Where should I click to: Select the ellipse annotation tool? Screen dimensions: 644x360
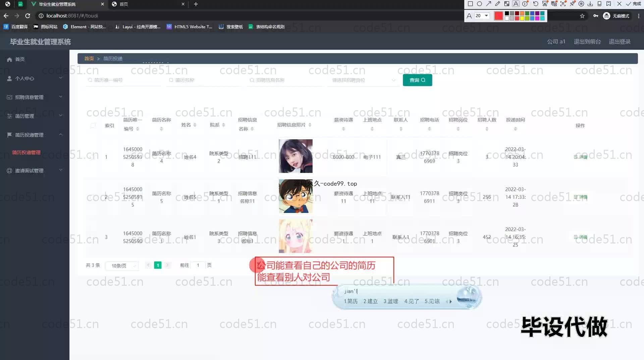(x=479, y=4)
